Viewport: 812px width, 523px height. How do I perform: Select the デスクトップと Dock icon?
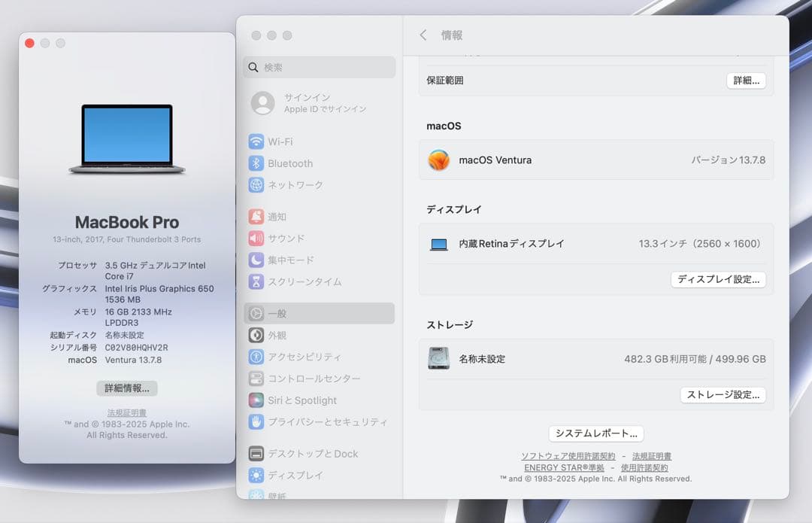(256, 454)
